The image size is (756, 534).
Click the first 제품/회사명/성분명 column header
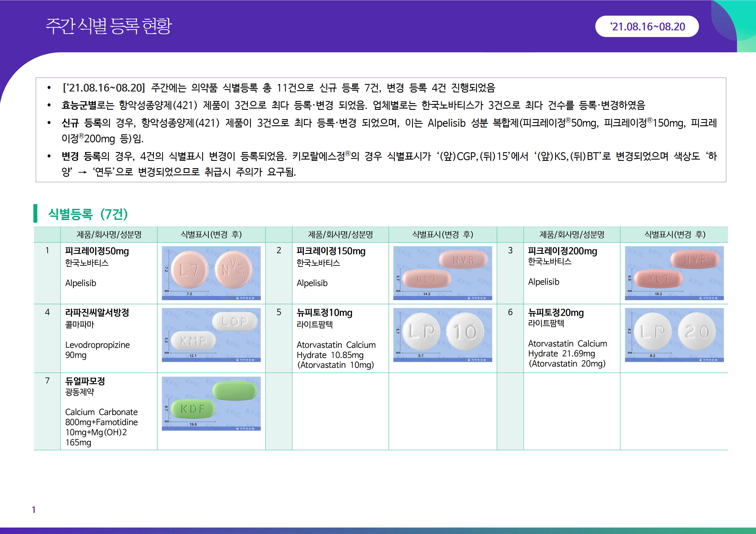pyautogui.click(x=109, y=234)
